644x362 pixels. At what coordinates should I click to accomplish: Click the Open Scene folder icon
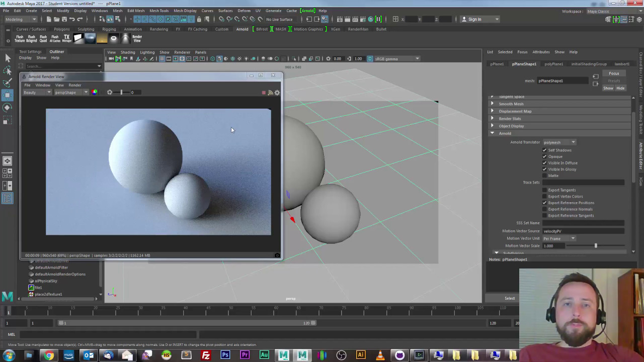(x=56, y=19)
